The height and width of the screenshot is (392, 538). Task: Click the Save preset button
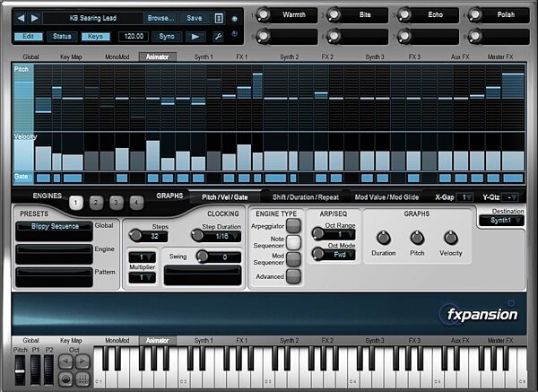tap(195, 18)
